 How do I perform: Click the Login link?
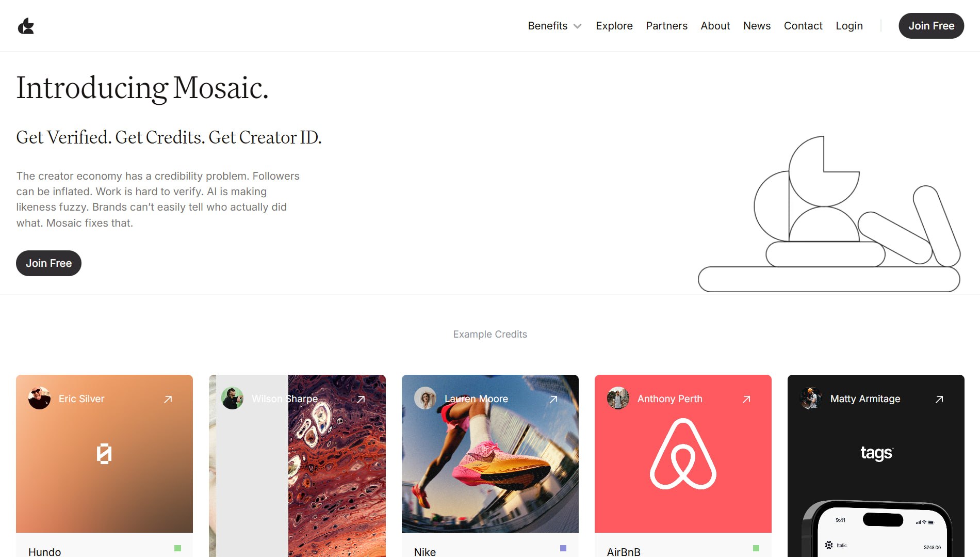pos(849,26)
